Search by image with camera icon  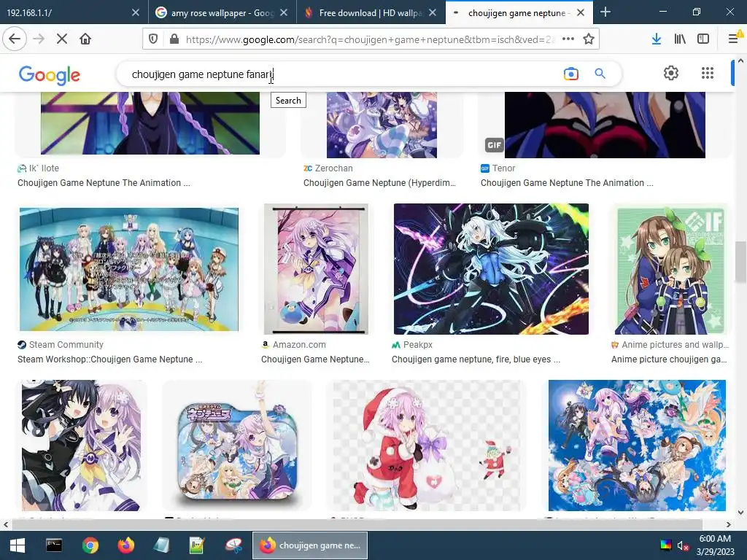point(570,74)
